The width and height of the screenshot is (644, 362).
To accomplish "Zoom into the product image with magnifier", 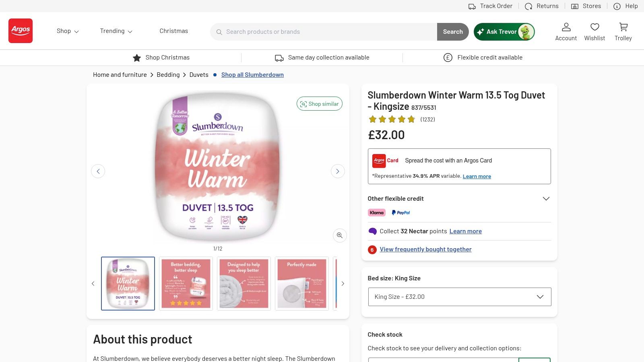I will point(340,235).
